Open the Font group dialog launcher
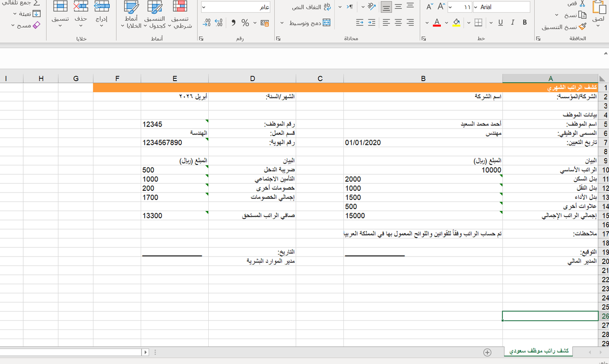Image resolution: width=609 pixels, height=364 pixels. pyautogui.click(x=424, y=39)
